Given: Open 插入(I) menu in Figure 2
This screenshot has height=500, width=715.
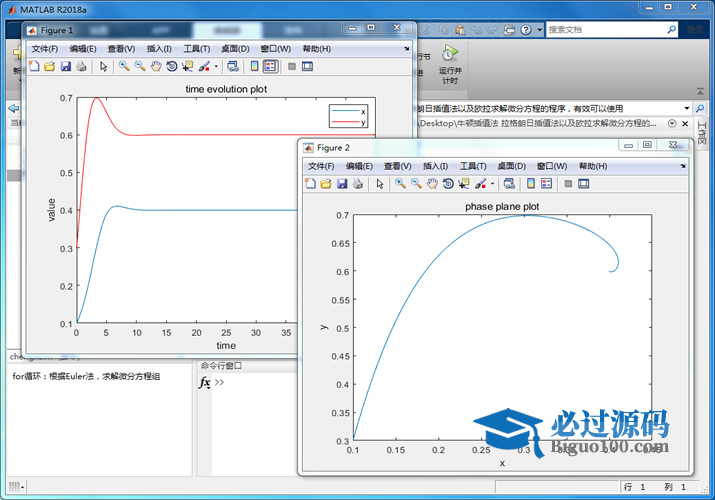Looking at the screenshot, I should [435, 166].
